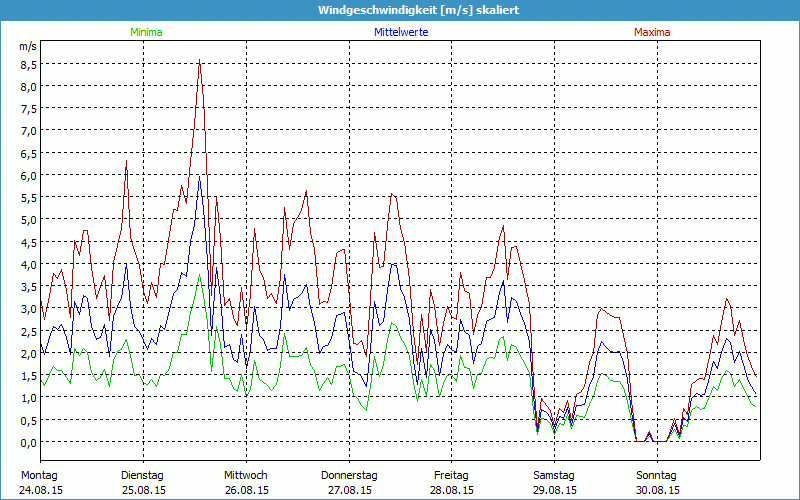Click the '1,0' y-axis value
Viewport: 800px width, 500px height.
click(x=29, y=398)
